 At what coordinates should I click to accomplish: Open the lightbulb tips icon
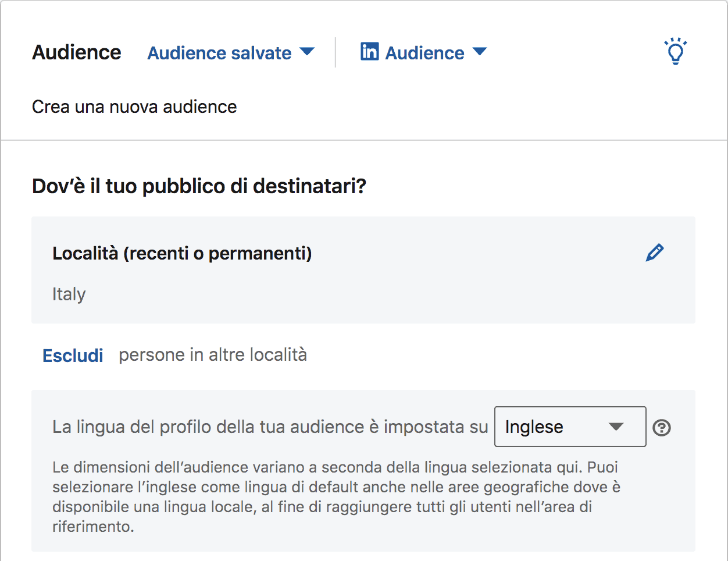[x=675, y=51]
